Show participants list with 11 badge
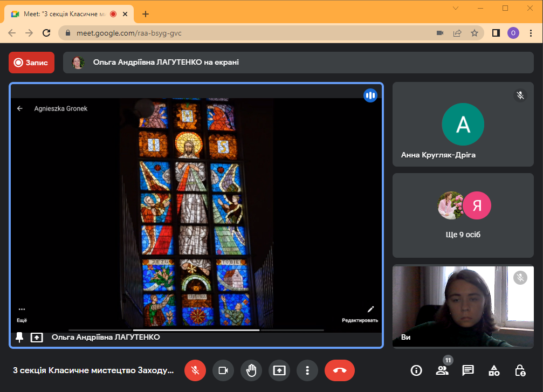This screenshot has height=392, width=543. pyautogui.click(x=442, y=370)
